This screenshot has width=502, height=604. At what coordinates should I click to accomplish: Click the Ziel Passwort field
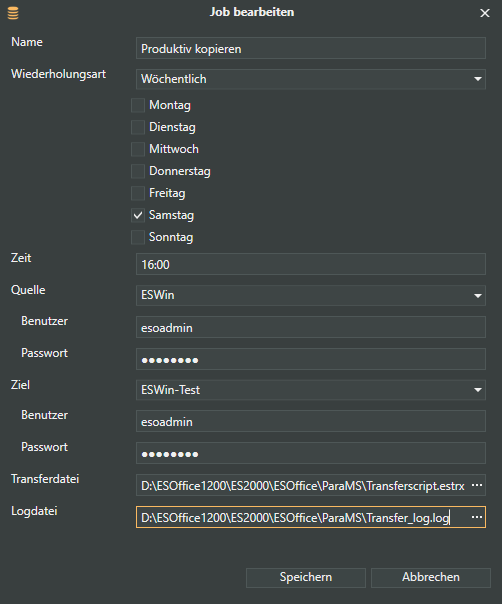coord(311,453)
